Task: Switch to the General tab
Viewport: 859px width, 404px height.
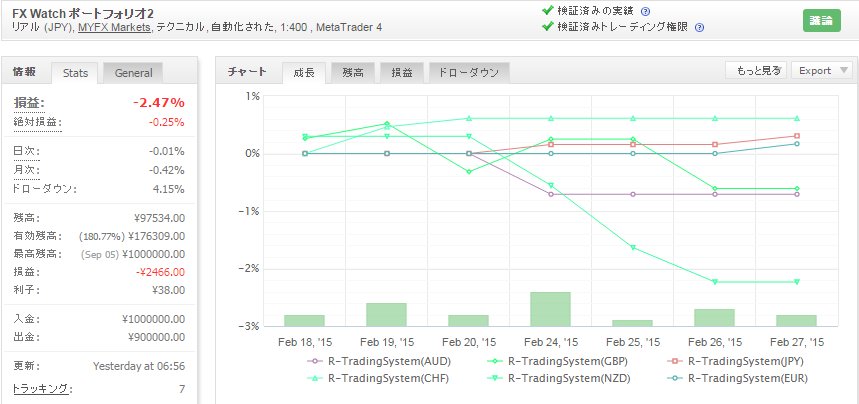Action: pos(133,72)
